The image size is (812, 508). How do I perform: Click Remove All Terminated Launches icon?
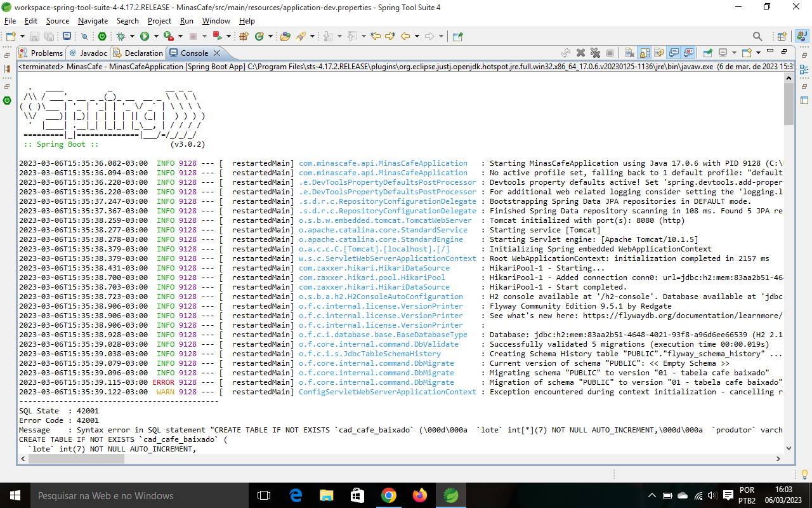tap(595, 53)
